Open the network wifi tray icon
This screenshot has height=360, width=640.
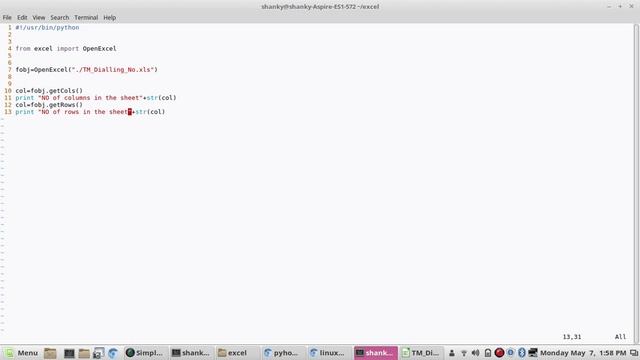coord(464,353)
